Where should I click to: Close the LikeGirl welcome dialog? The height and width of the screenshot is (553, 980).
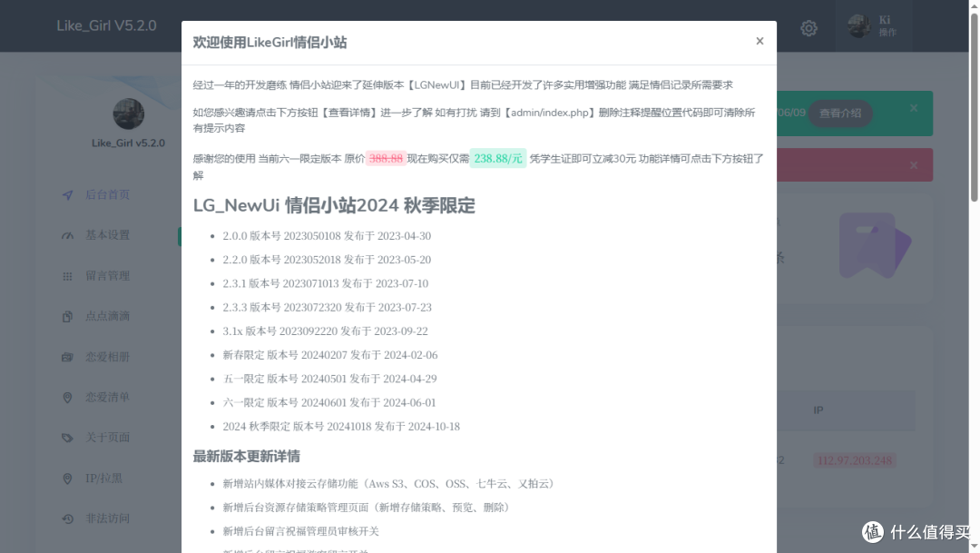coord(759,41)
